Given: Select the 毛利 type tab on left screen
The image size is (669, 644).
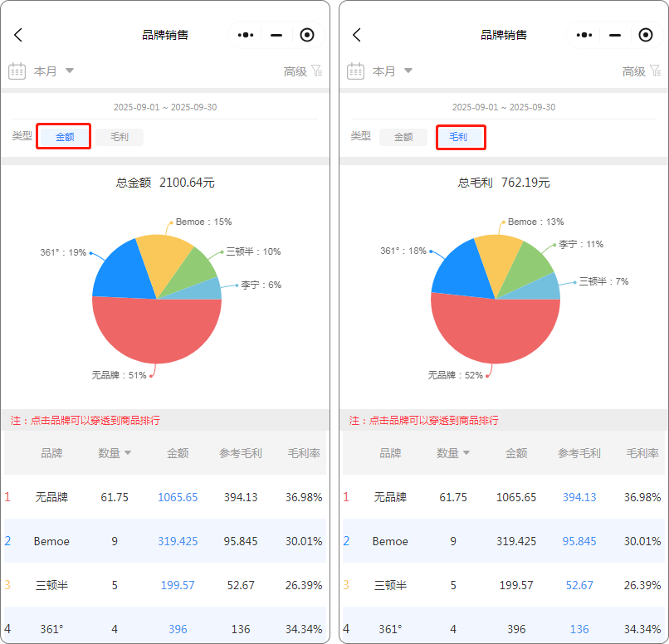Looking at the screenshot, I should tap(120, 137).
